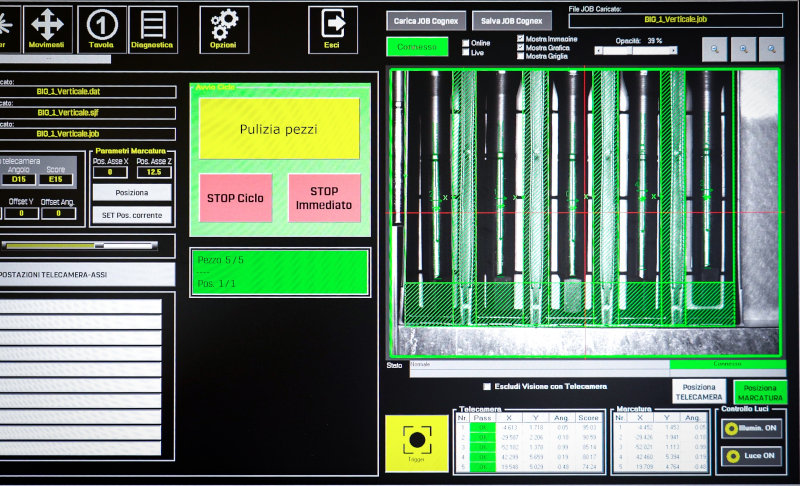Click Carica JOB Cognex button
This screenshot has width=800, height=486.
[426, 21]
